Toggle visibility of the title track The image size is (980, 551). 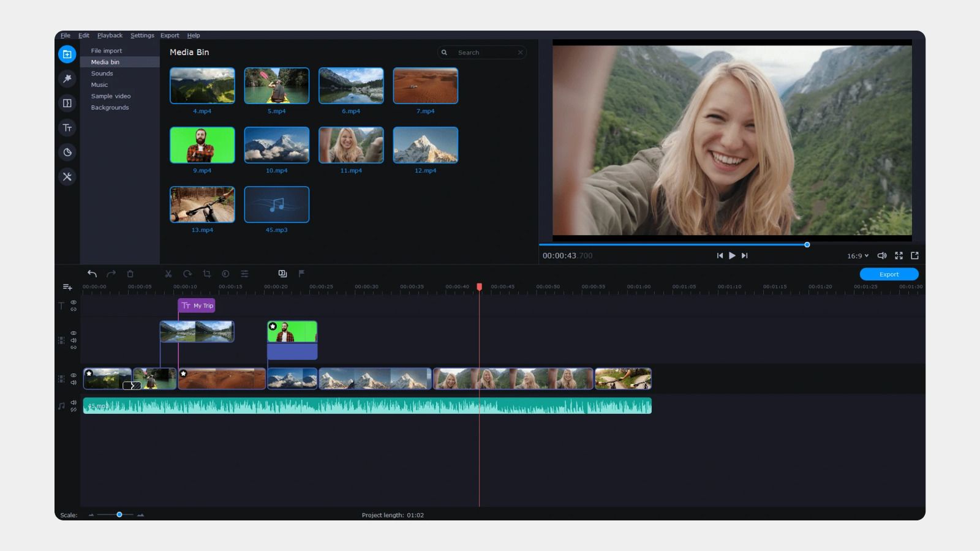[73, 301]
